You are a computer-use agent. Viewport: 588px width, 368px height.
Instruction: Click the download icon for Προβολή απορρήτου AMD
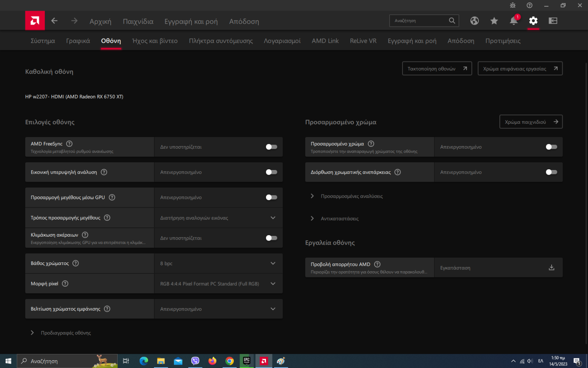(x=552, y=268)
